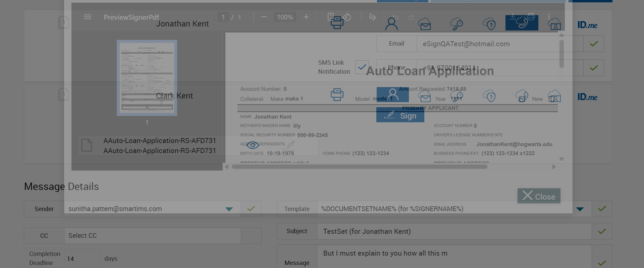Click the PDF page number field

(223, 17)
